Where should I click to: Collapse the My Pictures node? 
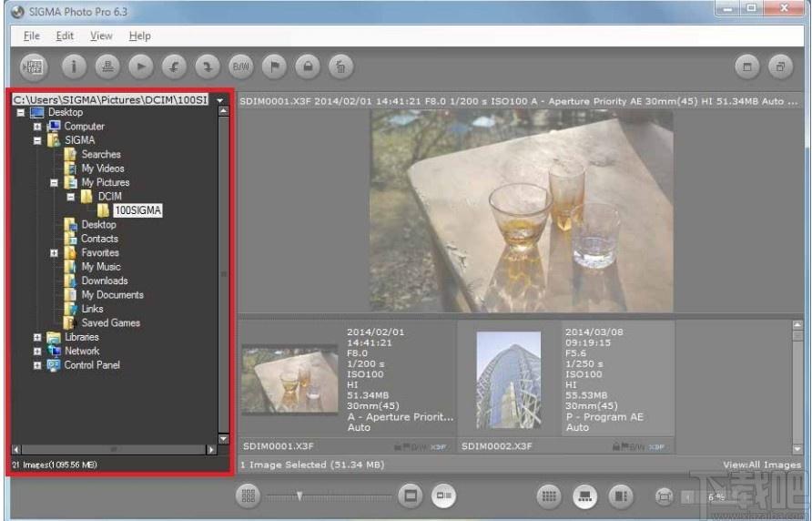pyautogui.click(x=54, y=182)
